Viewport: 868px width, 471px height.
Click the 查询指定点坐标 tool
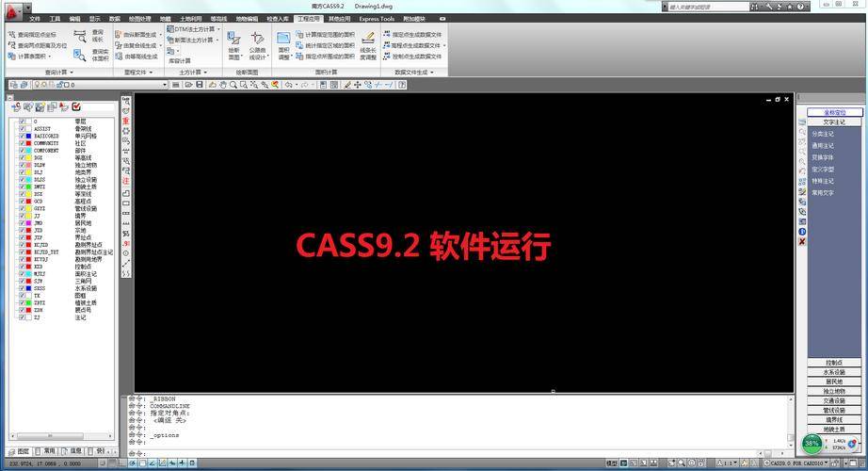click(32, 34)
